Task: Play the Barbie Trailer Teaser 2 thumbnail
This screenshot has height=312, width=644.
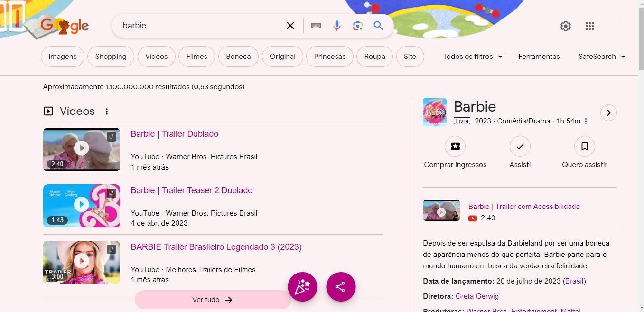Action: [x=82, y=205]
